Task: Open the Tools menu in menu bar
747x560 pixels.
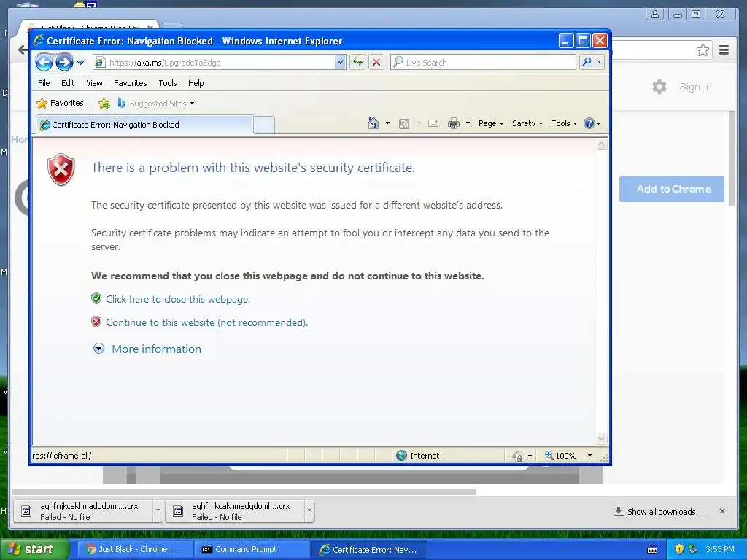Action: (x=168, y=83)
